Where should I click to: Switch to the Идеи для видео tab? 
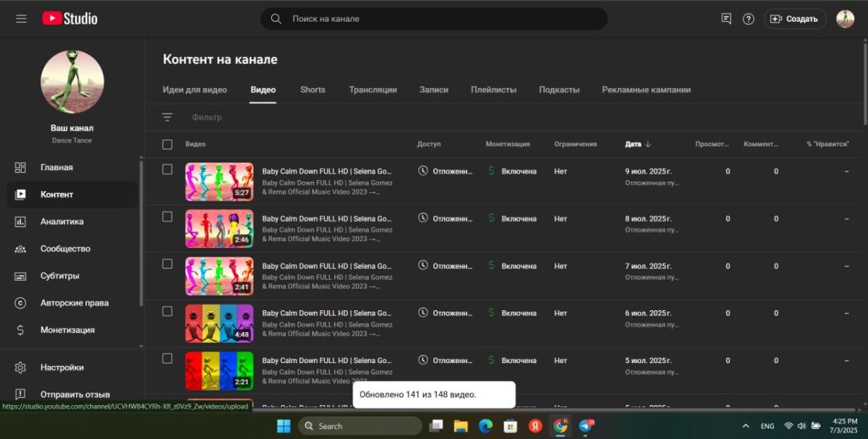coord(195,90)
